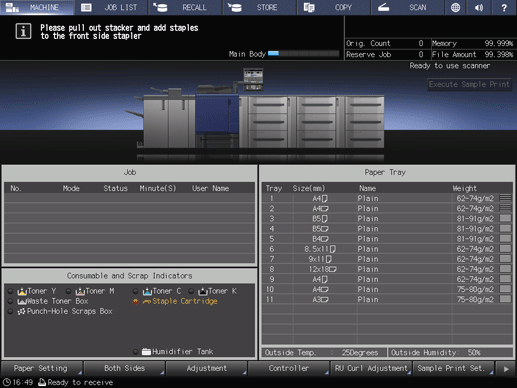
Task: Switch to the JOB LIST tab
Action: pyautogui.click(x=111, y=7)
